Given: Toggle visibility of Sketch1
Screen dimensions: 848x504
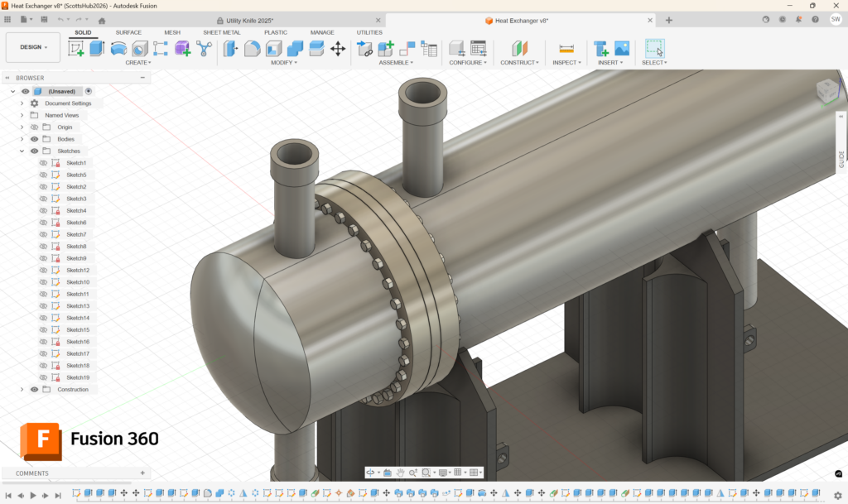Looking at the screenshot, I should [x=43, y=162].
